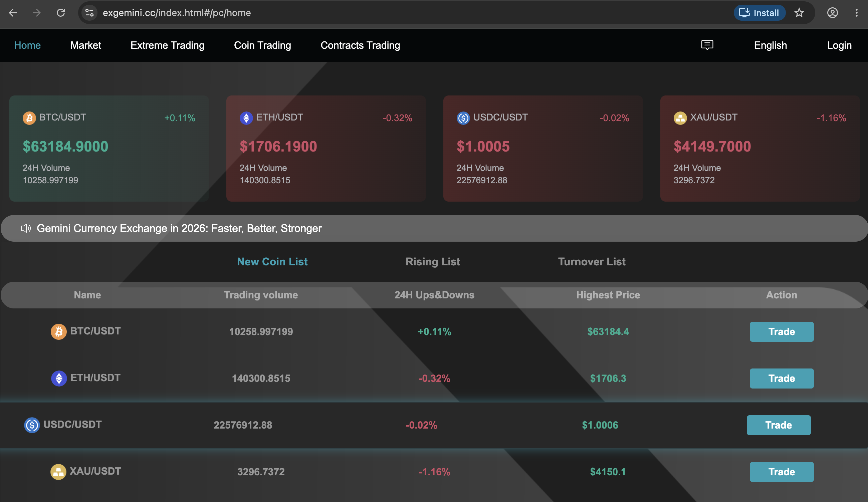Click the $63184.9000 price in BTC card
Image resolution: width=868 pixels, height=502 pixels.
tap(65, 146)
